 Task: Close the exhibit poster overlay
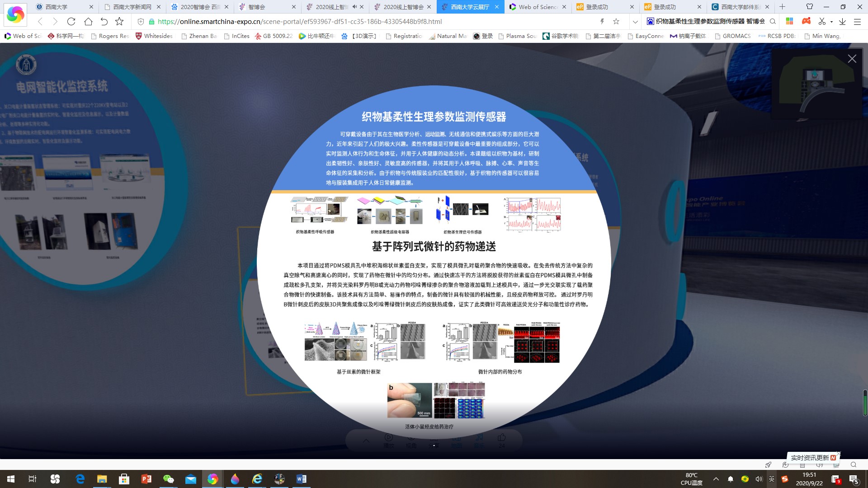click(x=852, y=59)
